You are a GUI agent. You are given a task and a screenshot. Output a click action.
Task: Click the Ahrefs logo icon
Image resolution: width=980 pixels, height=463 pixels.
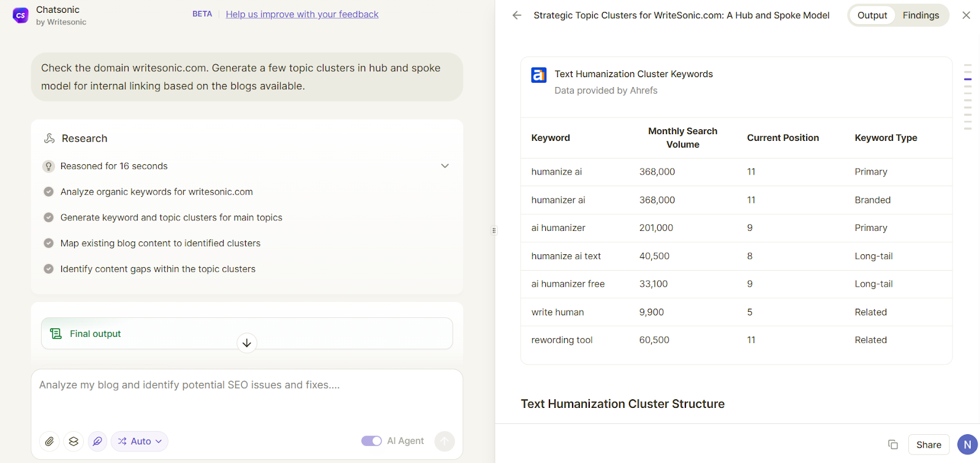click(538, 75)
